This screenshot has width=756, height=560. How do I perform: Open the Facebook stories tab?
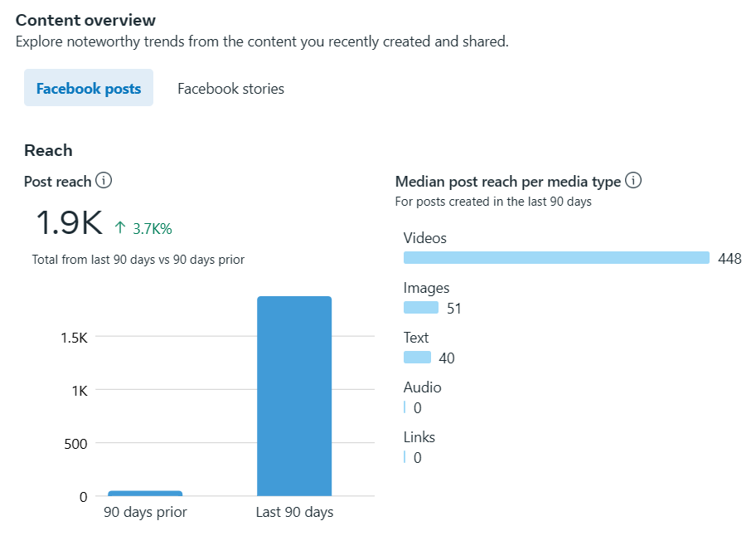pyautogui.click(x=230, y=88)
